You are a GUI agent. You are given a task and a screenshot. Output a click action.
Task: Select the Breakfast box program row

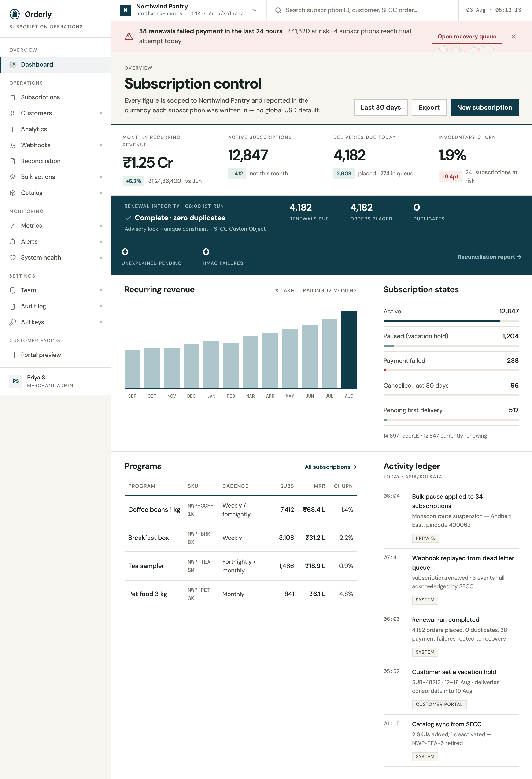pos(240,538)
